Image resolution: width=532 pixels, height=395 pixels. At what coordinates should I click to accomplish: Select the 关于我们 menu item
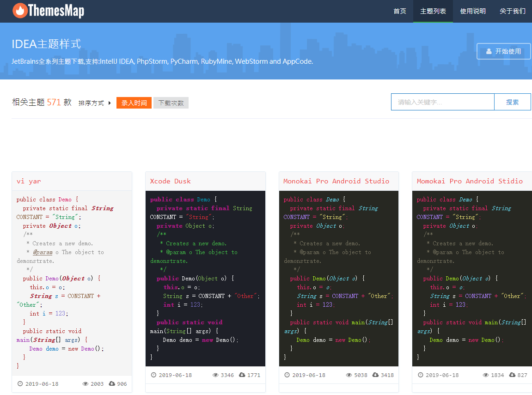(x=513, y=11)
